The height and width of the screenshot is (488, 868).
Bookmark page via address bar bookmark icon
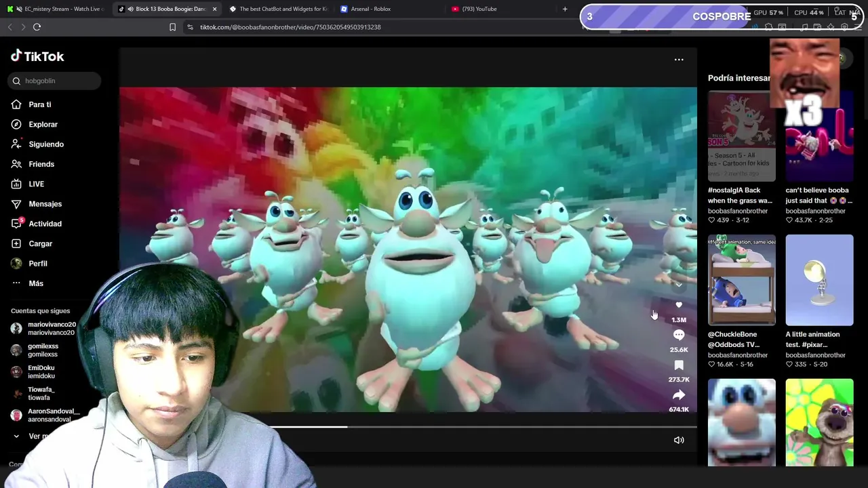tap(172, 27)
